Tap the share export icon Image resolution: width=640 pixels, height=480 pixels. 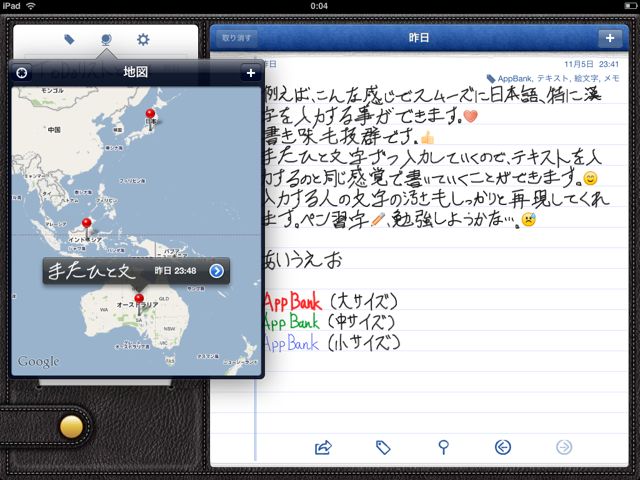(323, 447)
